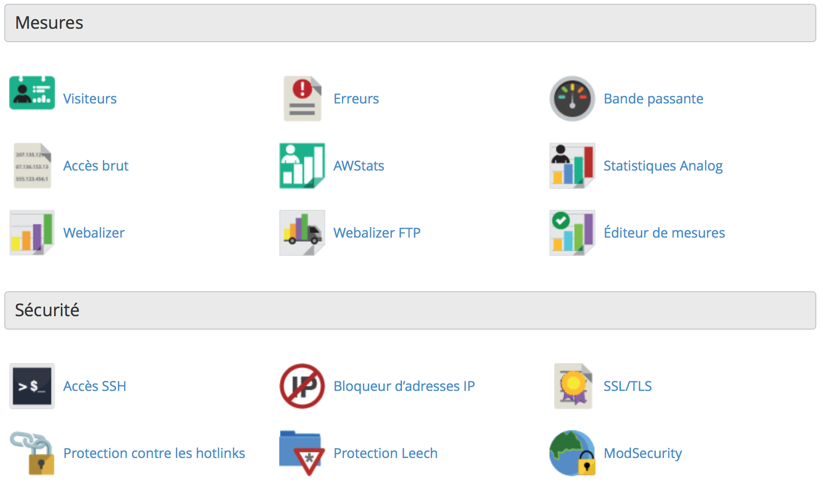Open the Bloqueur d'adresses IP icon
Image resolution: width=823 pixels, height=504 pixels.
point(302,386)
